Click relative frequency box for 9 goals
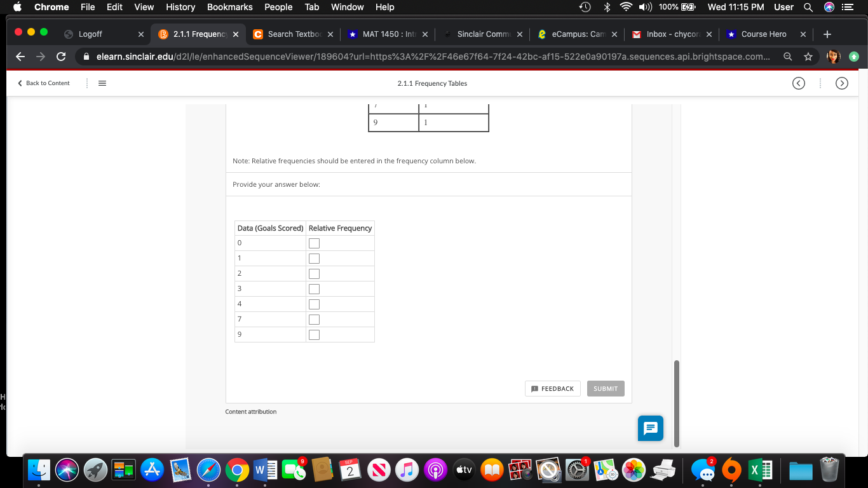Image resolution: width=868 pixels, height=488 pixels. pos(314,335)
